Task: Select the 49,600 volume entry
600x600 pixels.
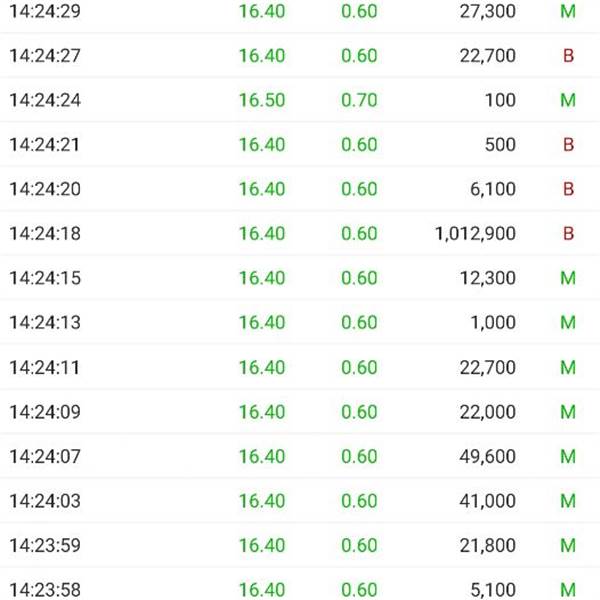Action: [488, 456]
